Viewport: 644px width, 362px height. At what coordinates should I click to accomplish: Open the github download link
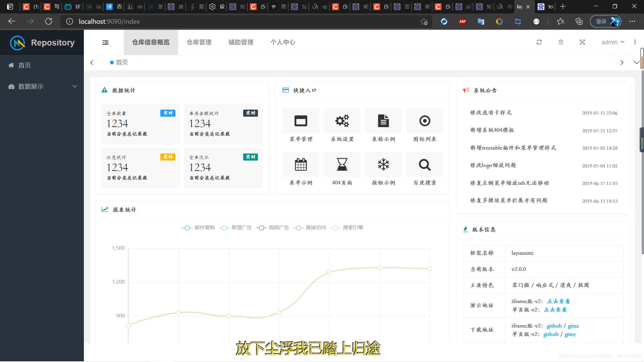(x=554, y=325)
